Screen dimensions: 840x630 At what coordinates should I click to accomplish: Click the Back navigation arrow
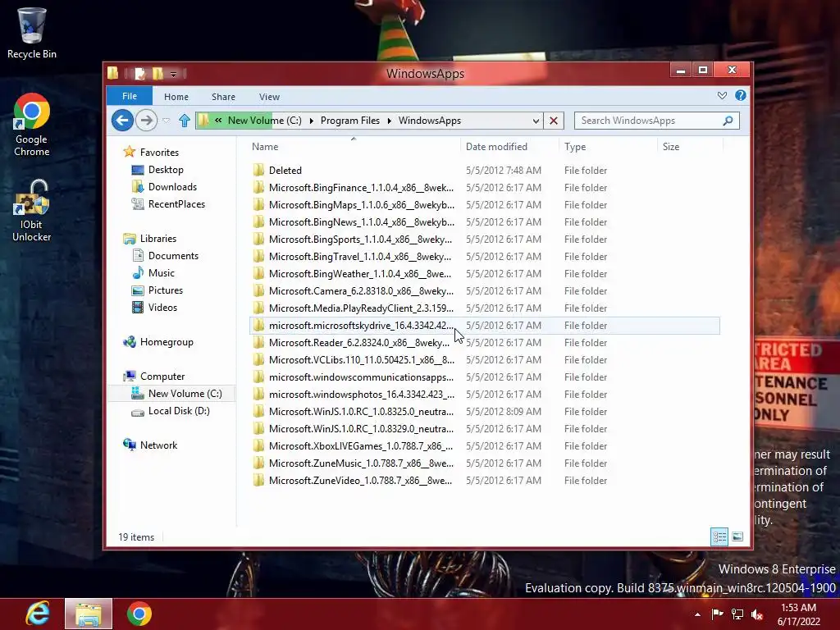coord(122,121)
